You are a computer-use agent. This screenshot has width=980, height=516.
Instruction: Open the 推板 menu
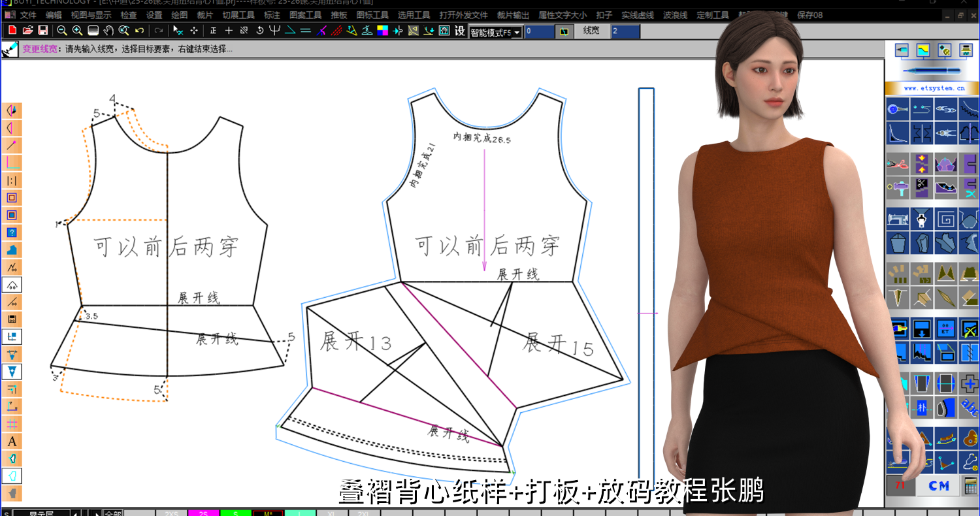(339, 15)
